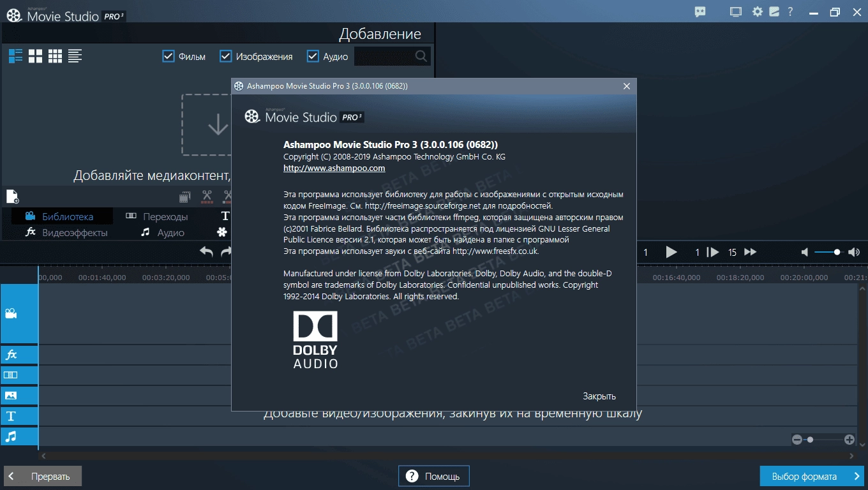Screen dimensions: 868x490
Task: Open the ornaments flower tab icon
Action: (x=221, y=232)
